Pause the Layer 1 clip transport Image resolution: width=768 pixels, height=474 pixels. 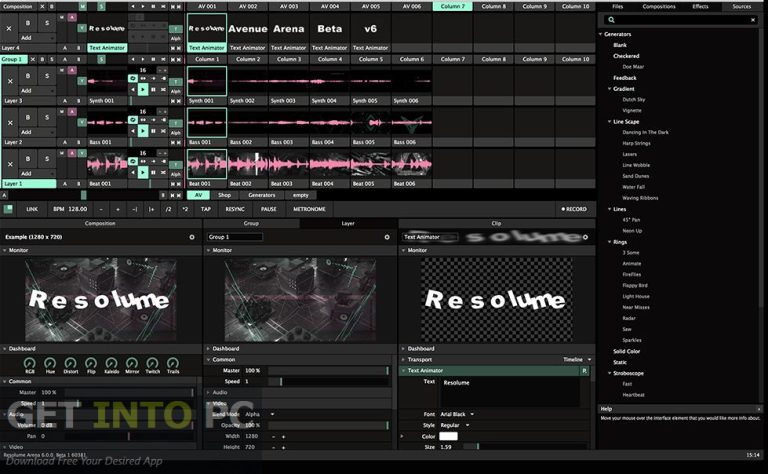click(153, 172)
